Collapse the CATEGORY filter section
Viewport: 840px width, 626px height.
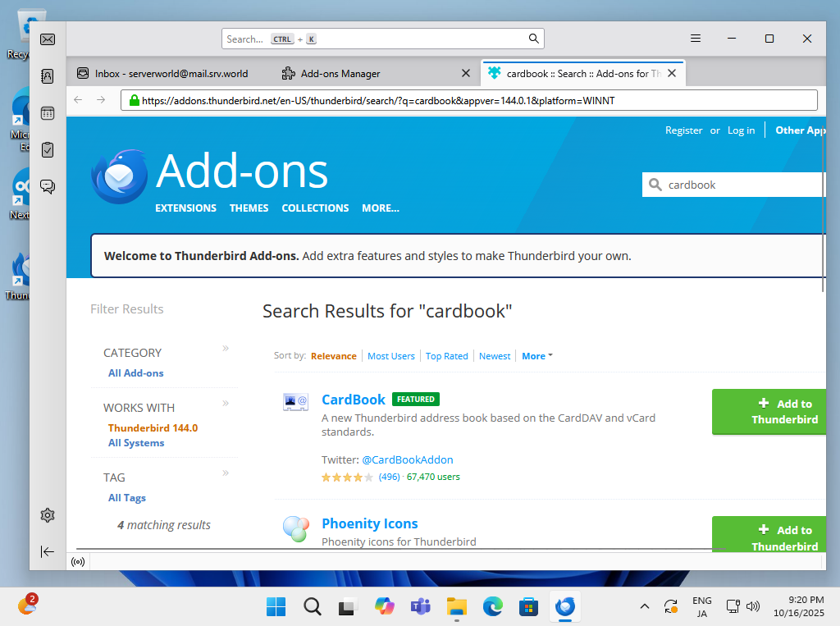[226, 349]
